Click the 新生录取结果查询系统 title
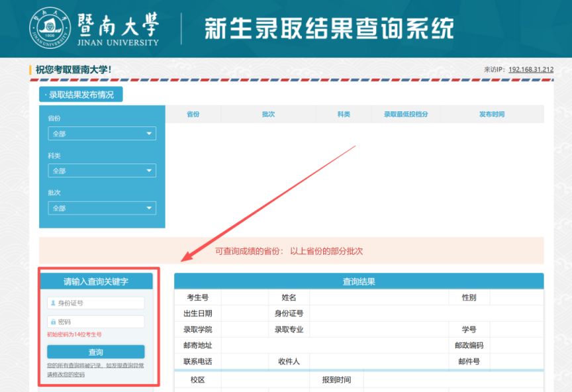The width and height of the screenshot is (572, 392). coord(329,28)
